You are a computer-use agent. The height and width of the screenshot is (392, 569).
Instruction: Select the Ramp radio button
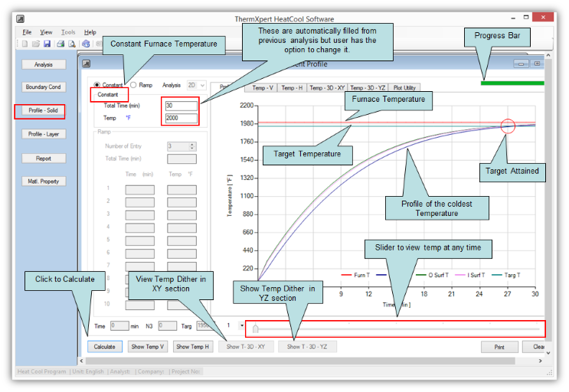click(133, 85)
